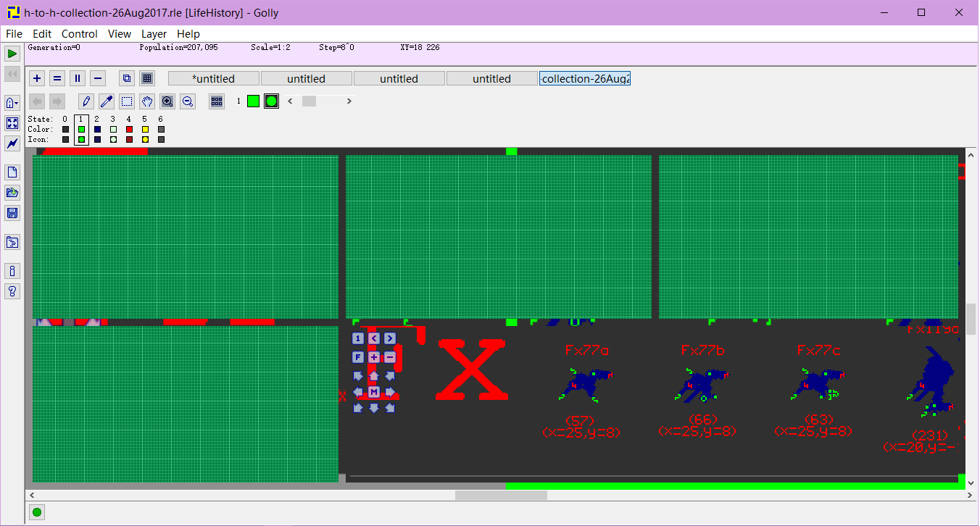
Task: Select the eyedropper Pick tool
Action: tap(107, 101)
